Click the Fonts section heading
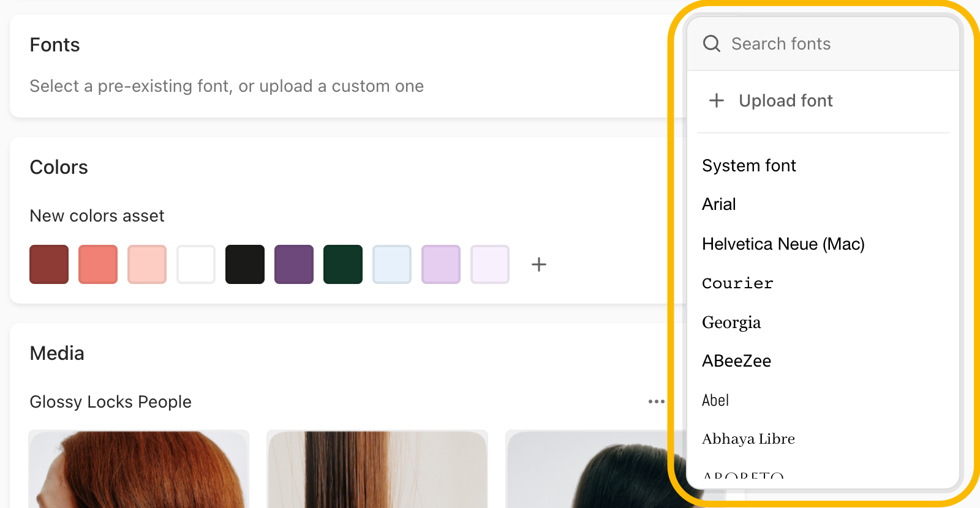Image resolution: width=980 pixels, height=508 pixels. [x=55, y=45]
